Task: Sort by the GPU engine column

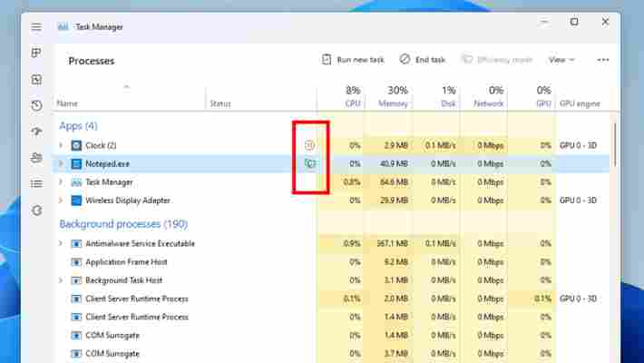Action: click(580, 103)
